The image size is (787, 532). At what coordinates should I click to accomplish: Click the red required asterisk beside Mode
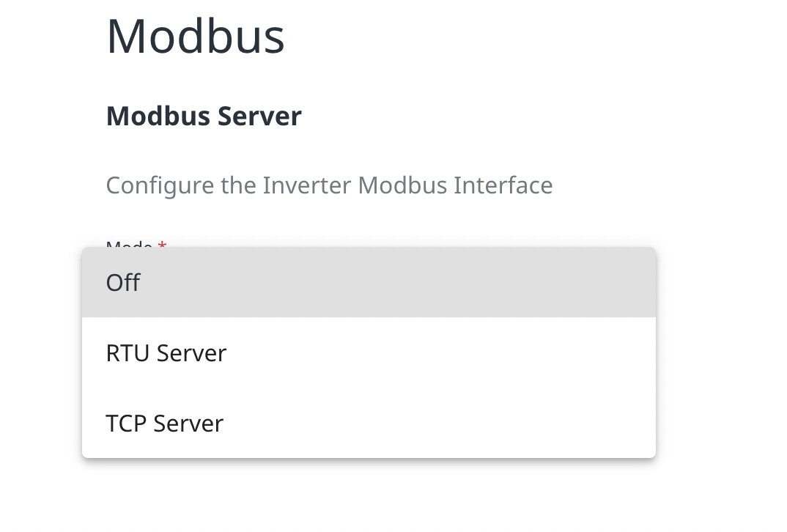(162, 243)
